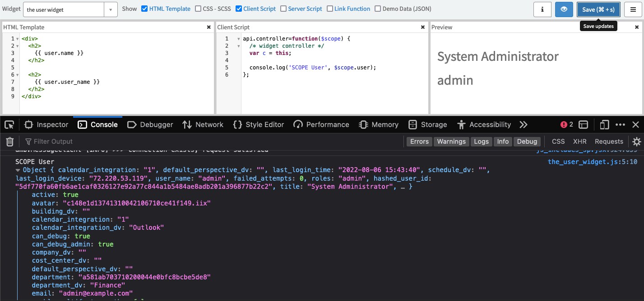Screen dimensions: 644x301
Task: Fold the h2 tag on HTML line 2
Action: tap(17, 46)
